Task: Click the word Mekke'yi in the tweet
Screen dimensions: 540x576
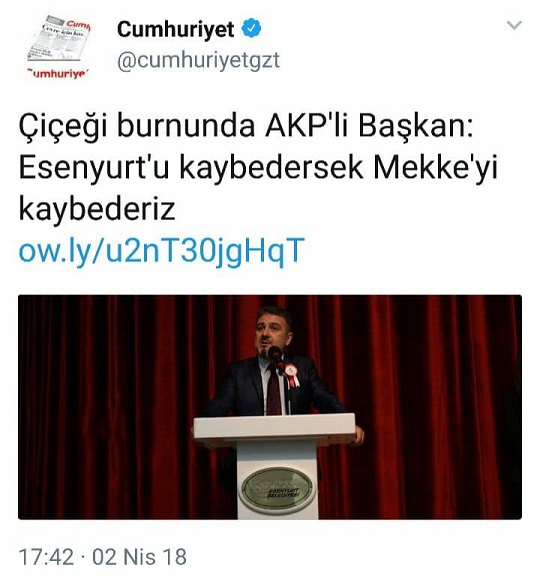Action: [x=435, y=168]
